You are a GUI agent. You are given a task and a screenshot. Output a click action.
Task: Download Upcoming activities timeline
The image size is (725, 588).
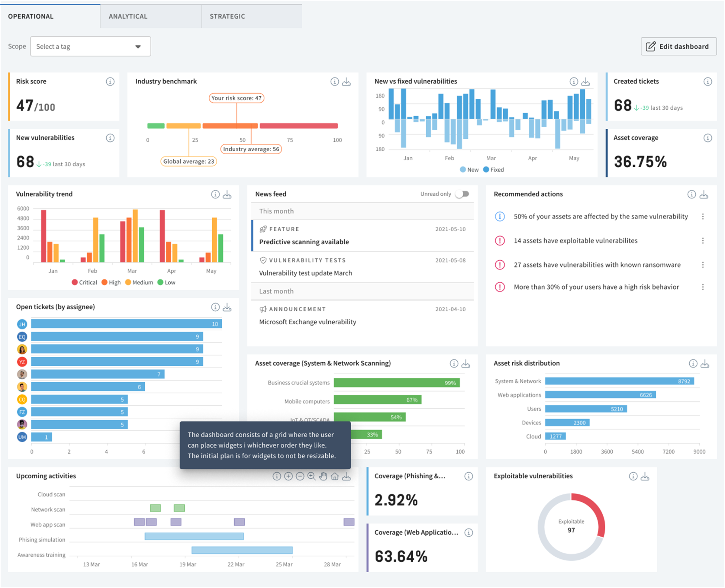click(346, 477)
